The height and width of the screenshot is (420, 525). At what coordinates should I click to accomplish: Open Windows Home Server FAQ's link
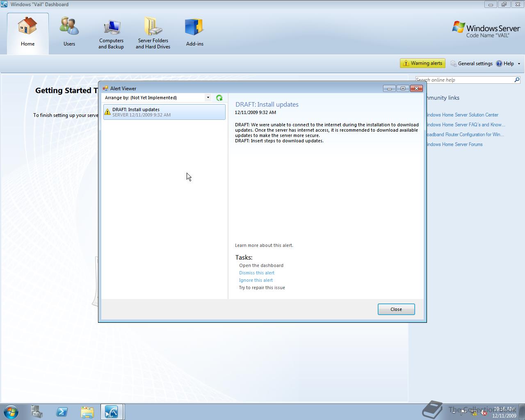pos(465,125)
